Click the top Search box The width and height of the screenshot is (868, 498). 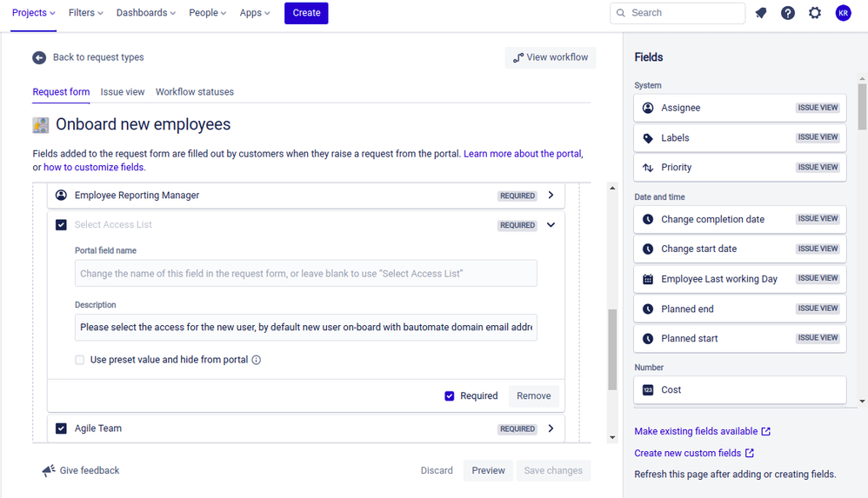tap(678, 13)
